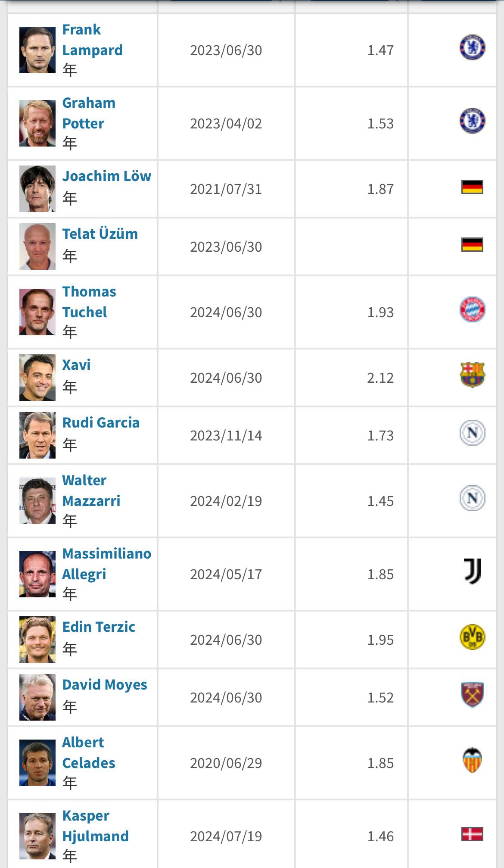
Task: Select the Walter Mazzarri name link
Action: point(91,490)
